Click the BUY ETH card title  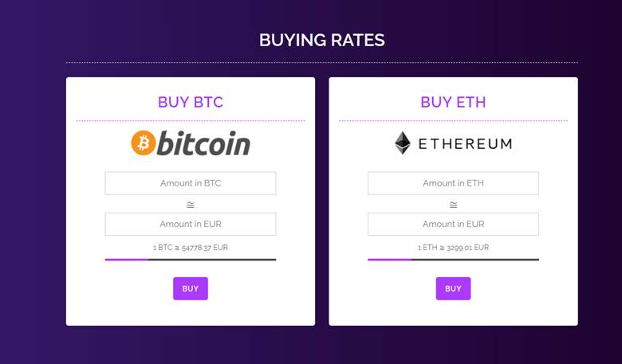click(453, 102)
